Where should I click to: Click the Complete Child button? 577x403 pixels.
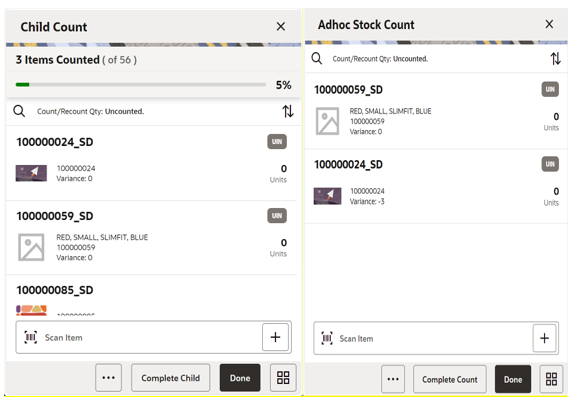(x=171, y=378)
